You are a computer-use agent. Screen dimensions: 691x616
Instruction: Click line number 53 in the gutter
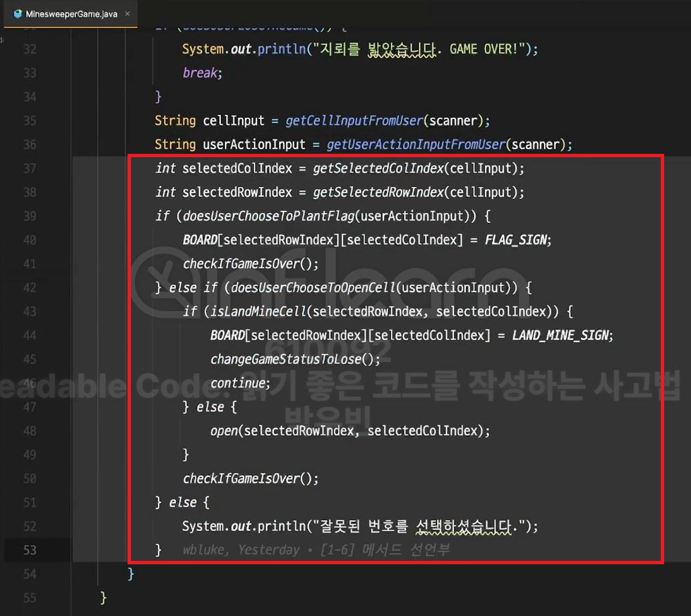click(x=30, y=550)
